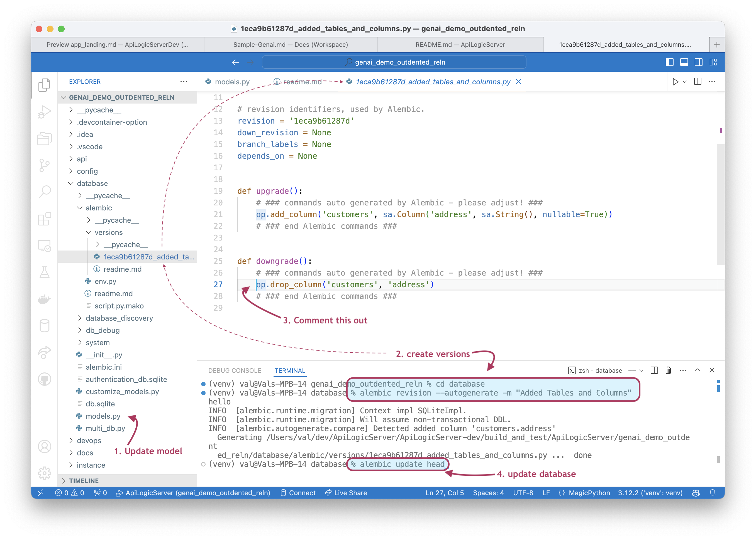The width and height of the screenshot is (756, 540).
Task: Open the Explorer view in activity bar
Action: click(x=44, y=85)
